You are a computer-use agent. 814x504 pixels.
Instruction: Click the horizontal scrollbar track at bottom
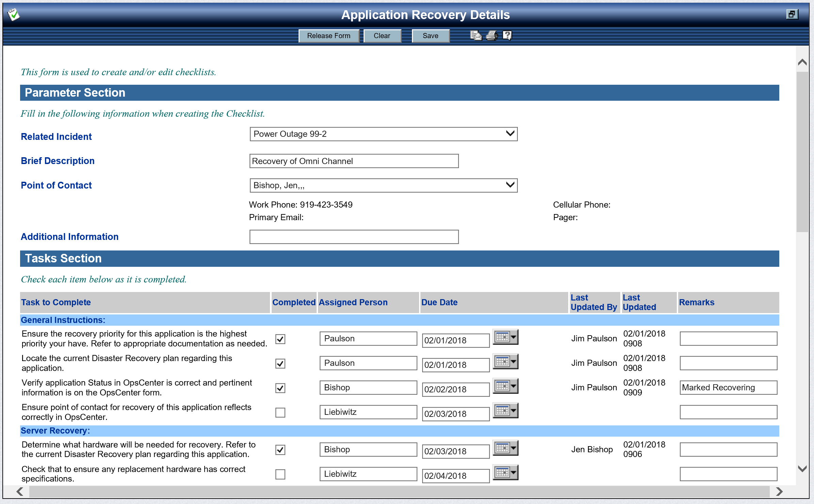pos(399,492)
